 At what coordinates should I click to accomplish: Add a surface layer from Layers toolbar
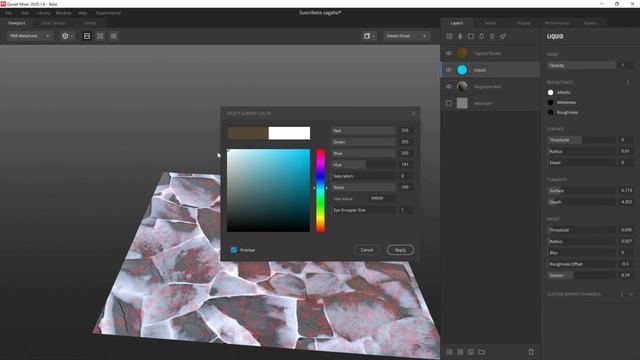[x=449, y=36]
